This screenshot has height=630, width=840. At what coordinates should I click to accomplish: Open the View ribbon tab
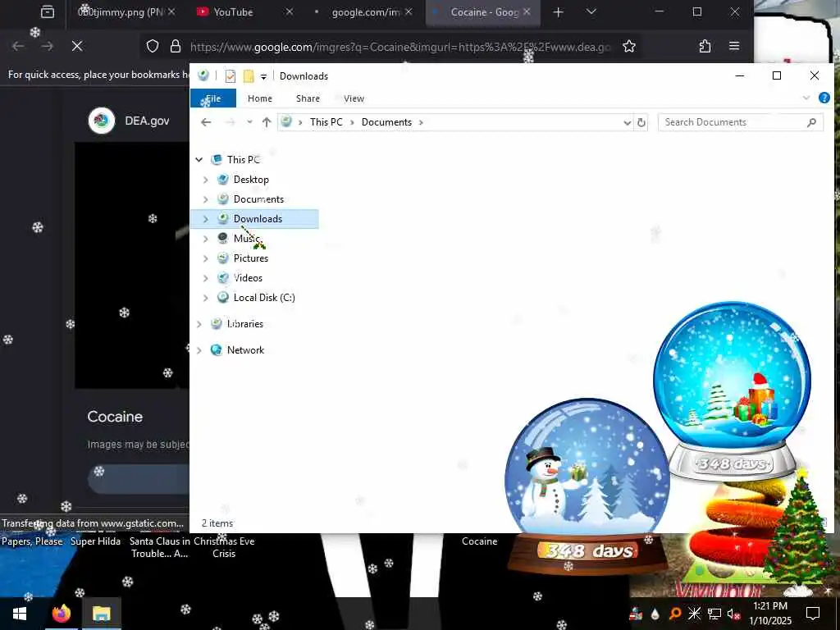coord(354,98)
